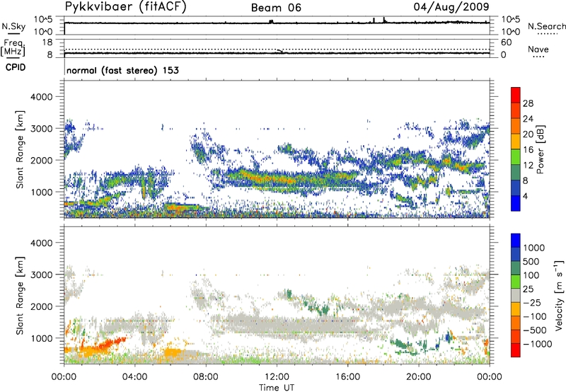Click the Nave legend label
The image size is (566, 392).
coord(538,50)
